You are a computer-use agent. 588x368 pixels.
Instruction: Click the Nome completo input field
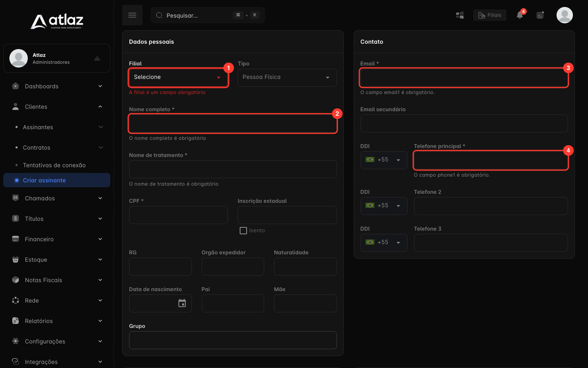coord(233,123)
